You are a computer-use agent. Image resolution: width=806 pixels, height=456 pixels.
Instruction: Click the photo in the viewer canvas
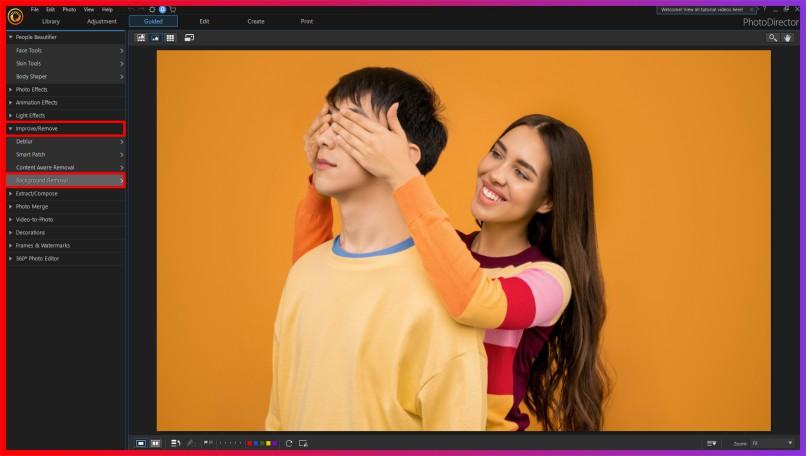(x=463, y=240)
